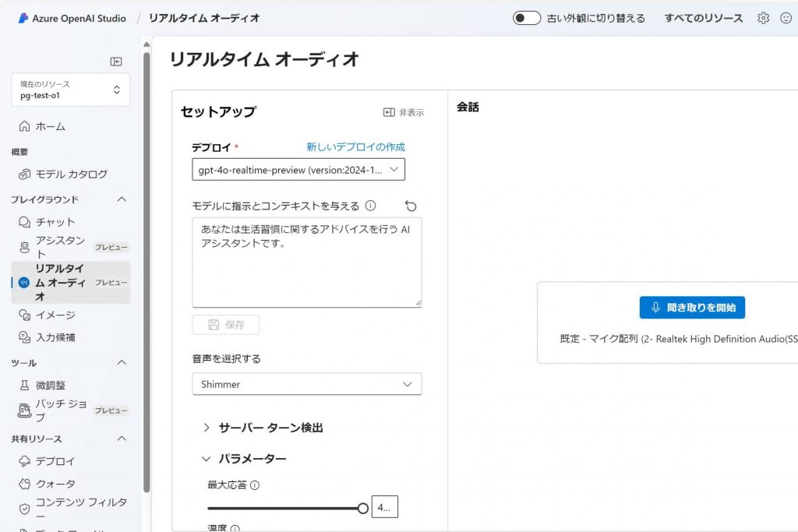Go to モデル カタログ in sidebar
This screenshot has width=798, height=532.
coord(71,174)
